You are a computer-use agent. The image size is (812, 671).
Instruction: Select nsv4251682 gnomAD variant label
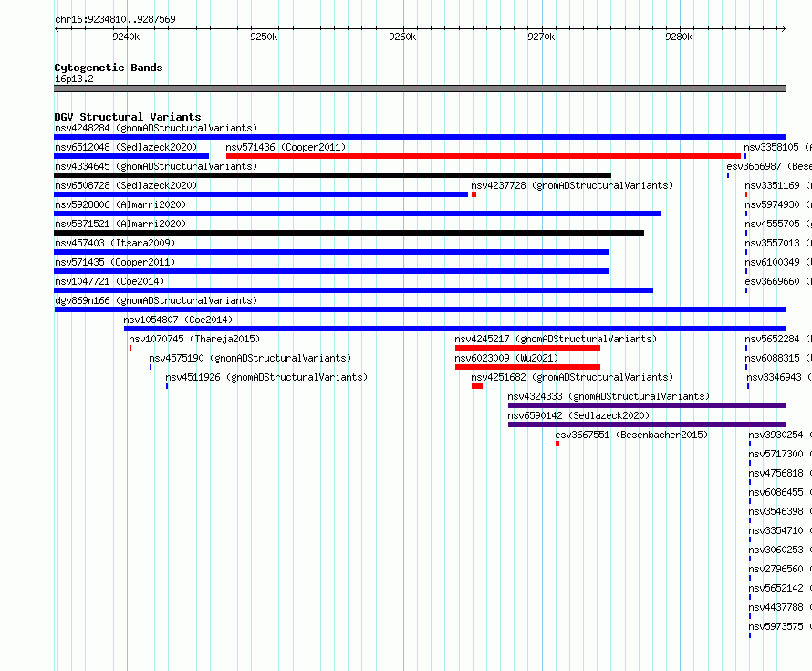click(x=572, y=377)
